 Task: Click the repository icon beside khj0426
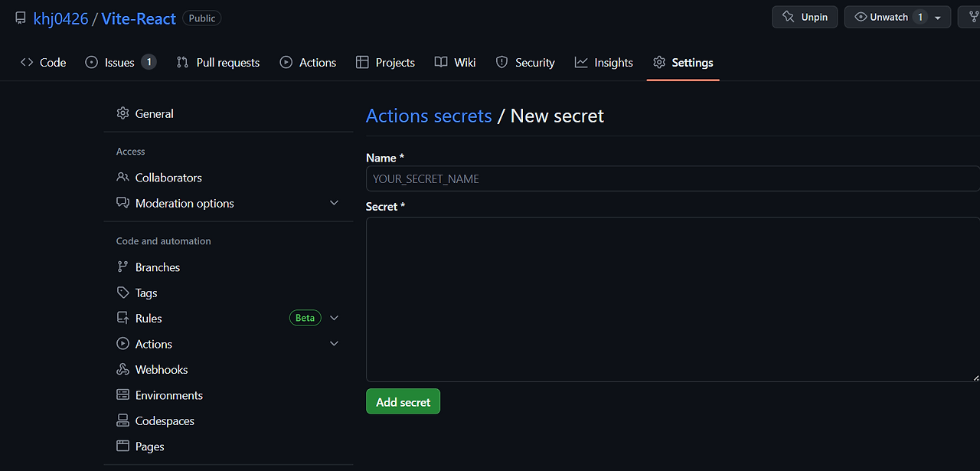[21, 18]
